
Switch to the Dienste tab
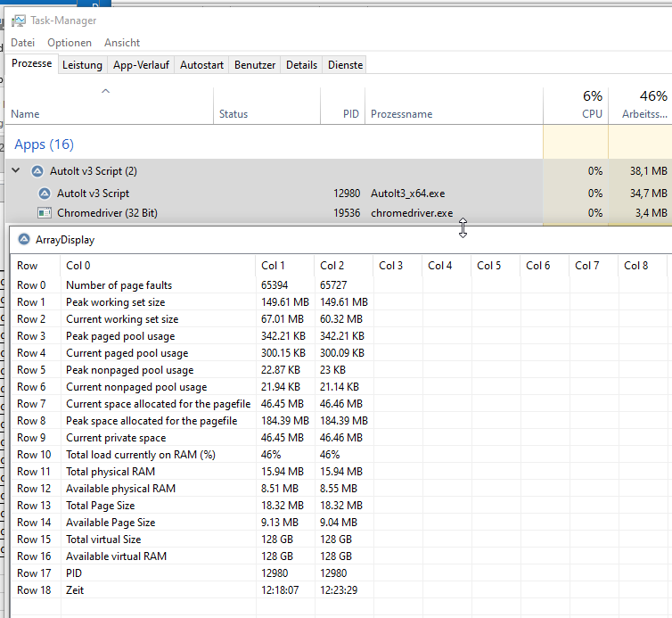[345, 65]
